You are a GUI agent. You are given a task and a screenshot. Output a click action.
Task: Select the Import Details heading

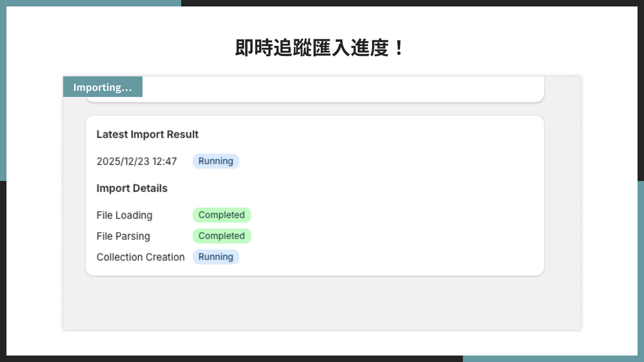point(132,188)
